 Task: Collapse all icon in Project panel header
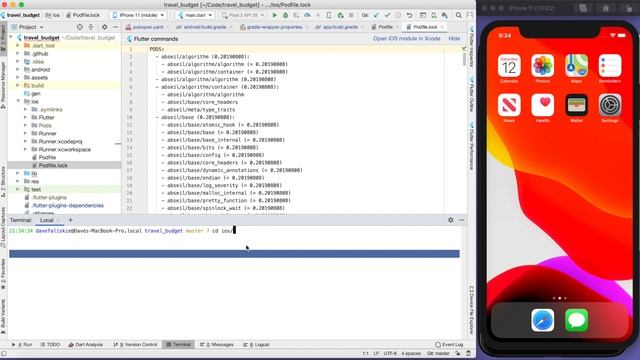(91, 27)
